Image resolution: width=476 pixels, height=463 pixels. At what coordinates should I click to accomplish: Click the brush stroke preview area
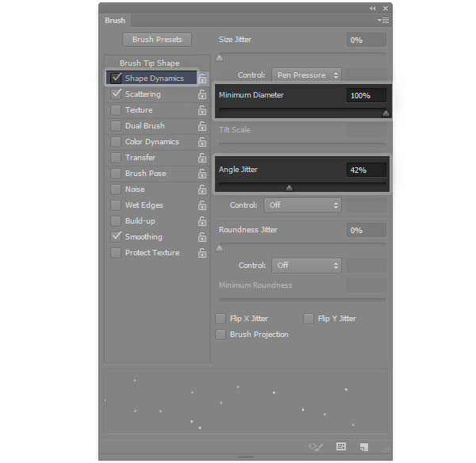coord(245,400)
